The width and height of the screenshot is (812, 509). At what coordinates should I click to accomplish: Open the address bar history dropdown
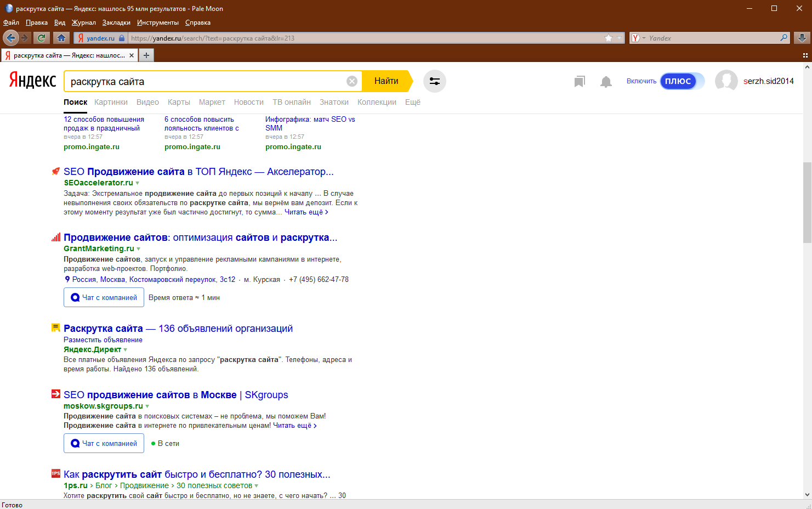pyautogui.click(x=620, y=38)
